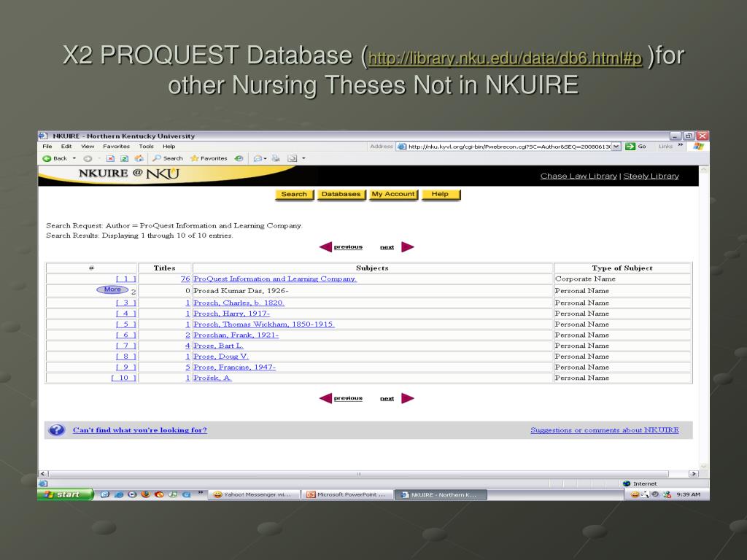
Task: Open the address bar dropdown arrow
Action: (616, 147)
